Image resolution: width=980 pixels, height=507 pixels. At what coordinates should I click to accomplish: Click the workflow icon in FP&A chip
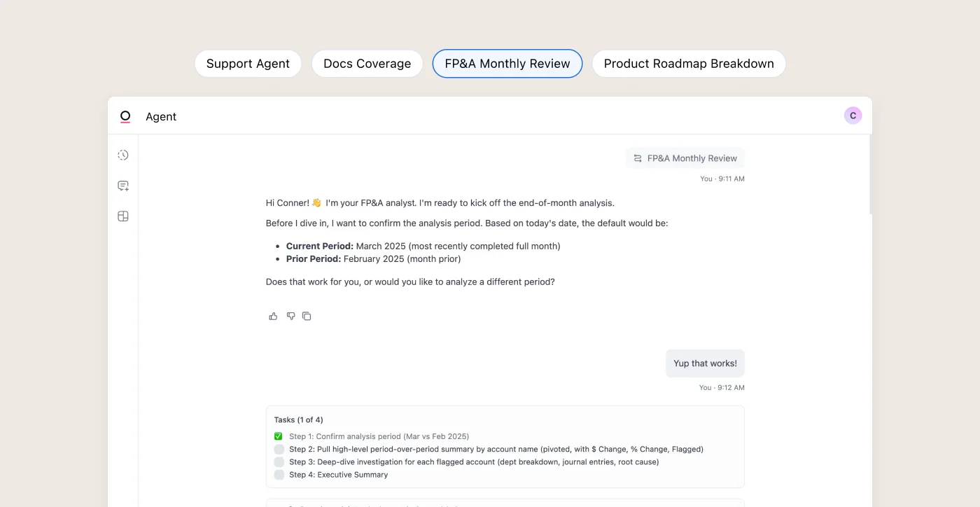coord(638,158)
